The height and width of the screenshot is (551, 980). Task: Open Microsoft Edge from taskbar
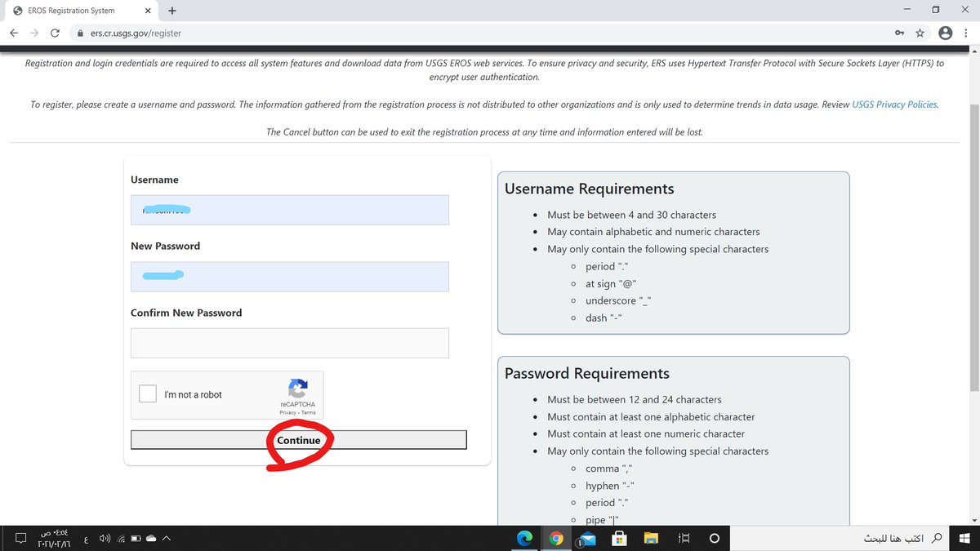click(525, 539)
